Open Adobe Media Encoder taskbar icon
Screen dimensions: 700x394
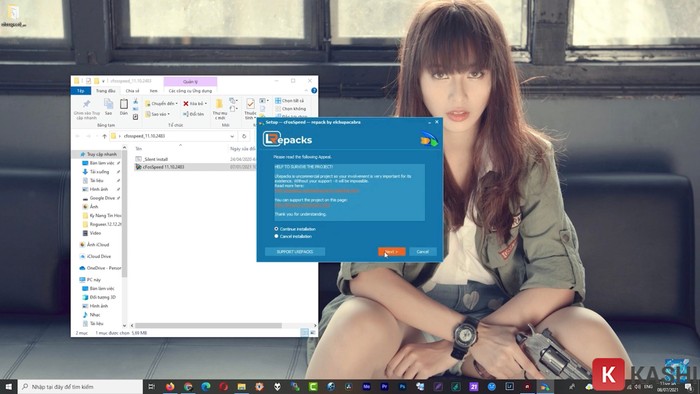coord(367,387)
